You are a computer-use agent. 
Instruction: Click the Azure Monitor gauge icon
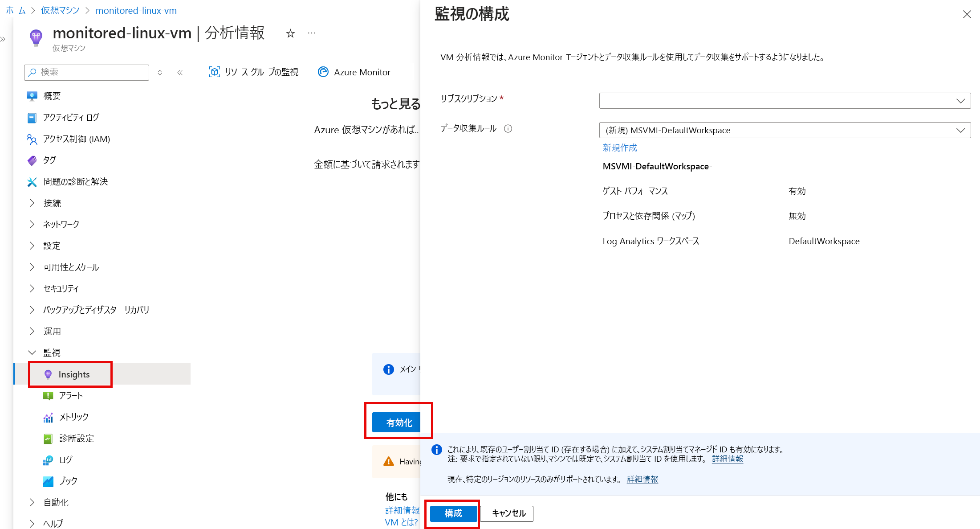coord(323,72)
